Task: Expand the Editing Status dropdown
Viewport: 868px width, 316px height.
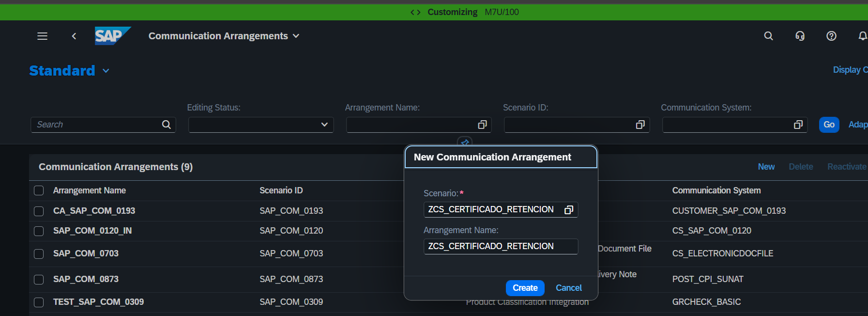Action: (x=324, y=125)
